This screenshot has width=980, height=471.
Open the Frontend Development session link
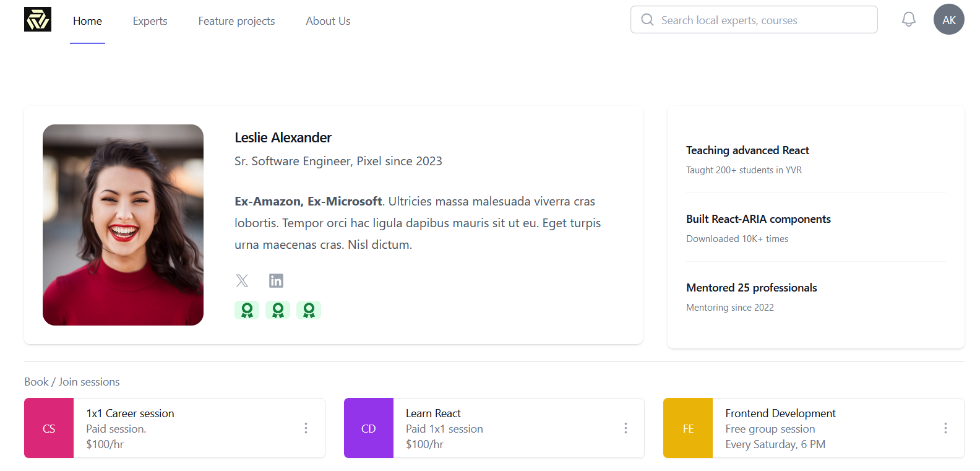780,413
